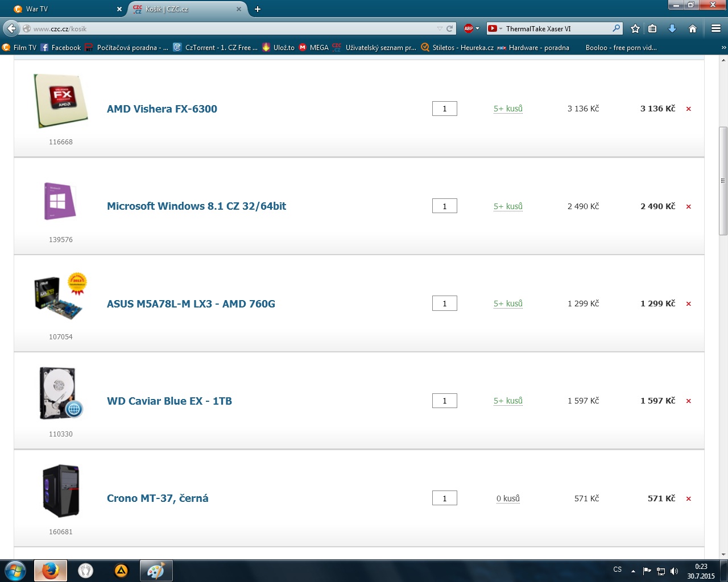Click the WD hard drive thumbnail
Screen dimensions: 728x582
click(x=60, y=393)
